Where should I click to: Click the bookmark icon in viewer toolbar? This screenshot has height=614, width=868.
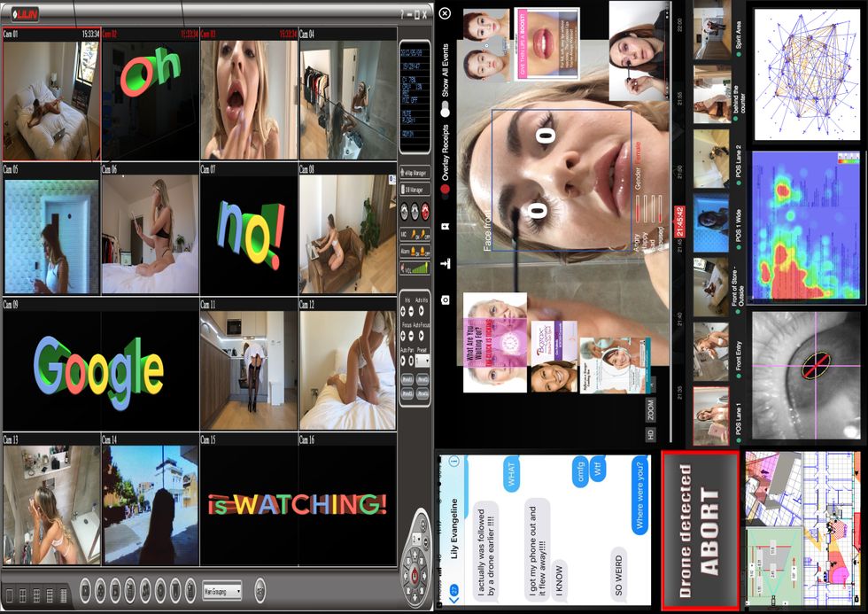coord(445,226)
